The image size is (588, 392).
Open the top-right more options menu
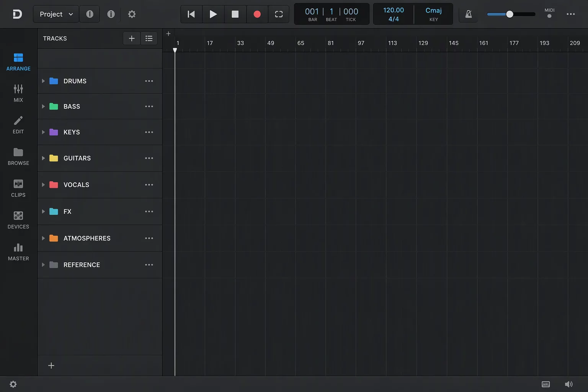[571, 14]
